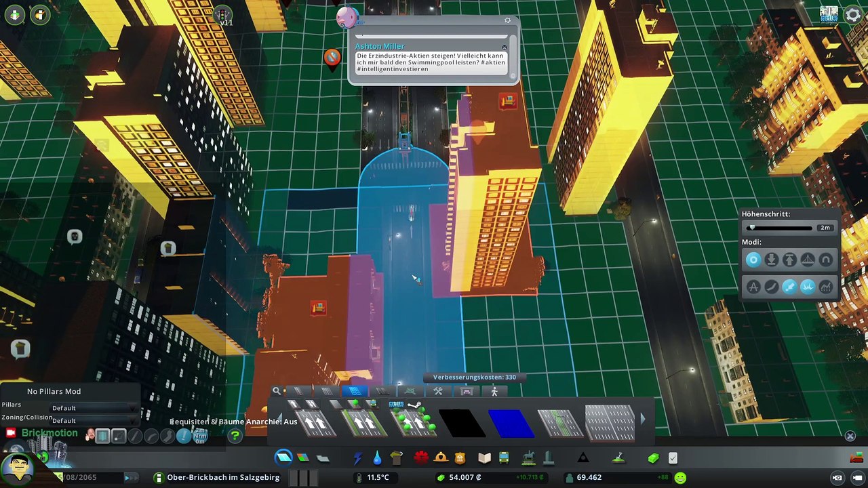Expand the Zoning/Collision dropdown
Screen dimensions: 868x488
[x=94, y=421]
